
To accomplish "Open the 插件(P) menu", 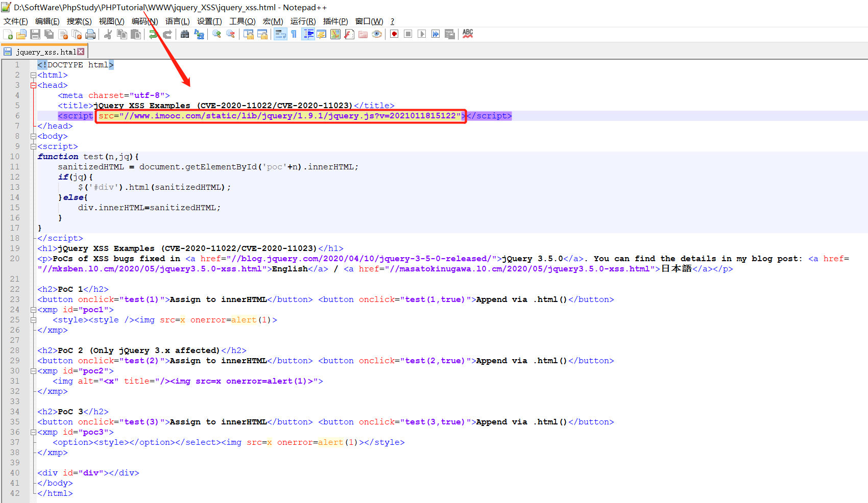I will 335,21.
